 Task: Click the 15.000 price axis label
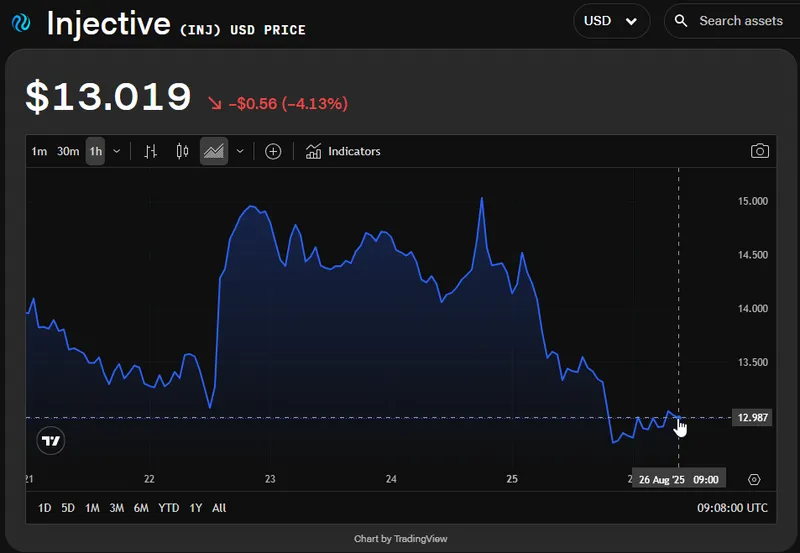tap(753, 201)
